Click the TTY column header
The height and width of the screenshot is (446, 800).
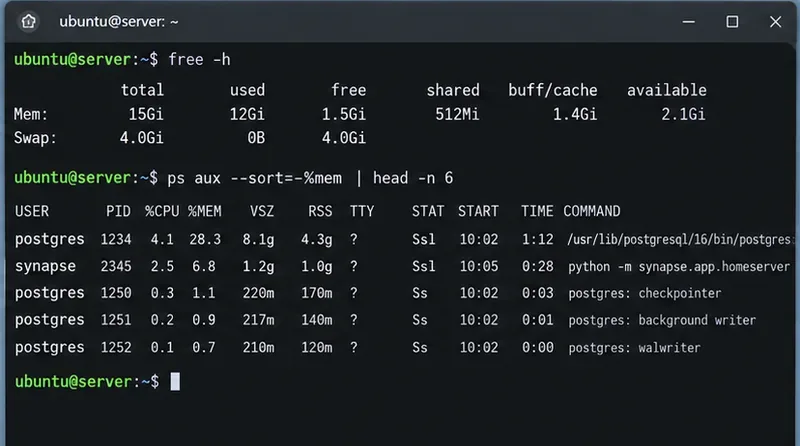click(362, 211)
